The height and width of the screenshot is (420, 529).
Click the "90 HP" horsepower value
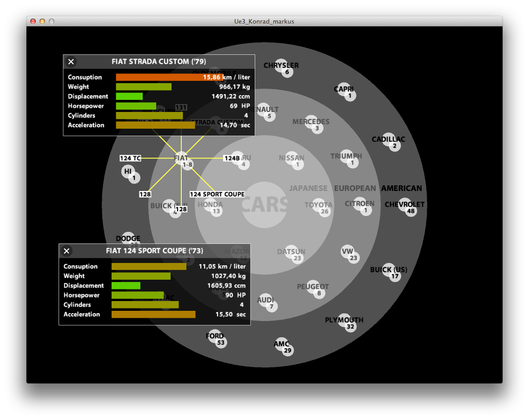pos(236,295)
